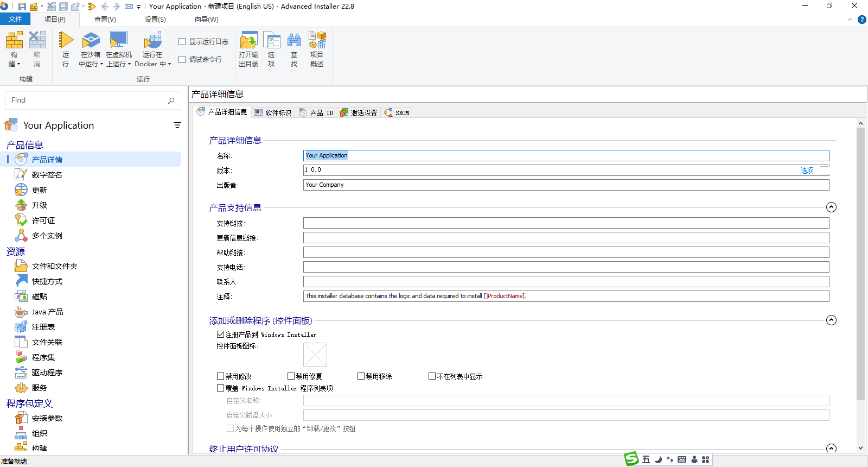Open output folder via 打开输出目录 icon
This screenshot has width=868, height=467.
point(248,40)
